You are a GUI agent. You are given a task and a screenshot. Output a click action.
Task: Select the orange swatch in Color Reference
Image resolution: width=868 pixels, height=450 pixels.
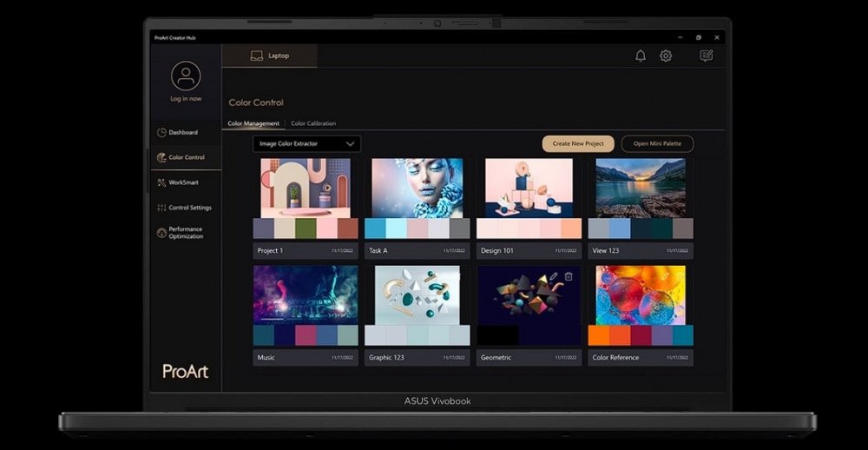598,335
